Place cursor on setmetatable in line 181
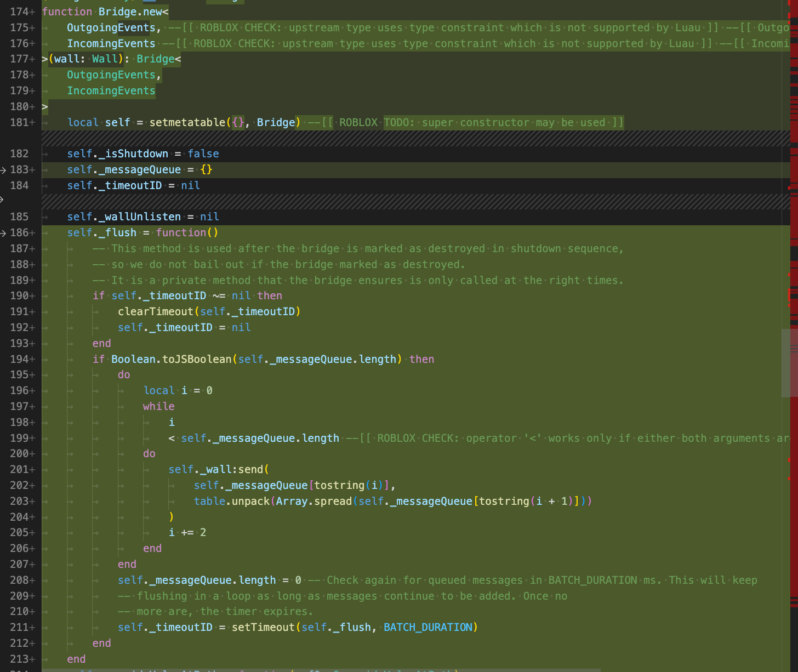 pos(187,122)
